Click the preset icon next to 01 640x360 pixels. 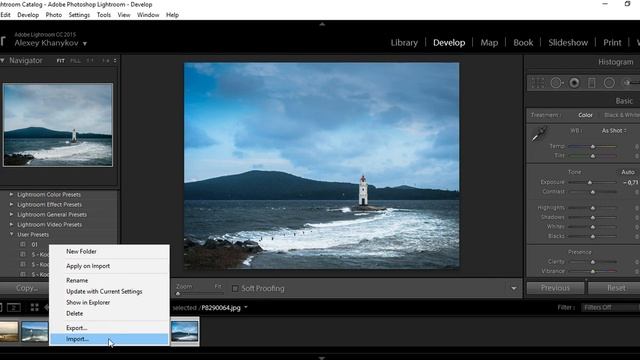pyautogui.click(x=23, y=244)
